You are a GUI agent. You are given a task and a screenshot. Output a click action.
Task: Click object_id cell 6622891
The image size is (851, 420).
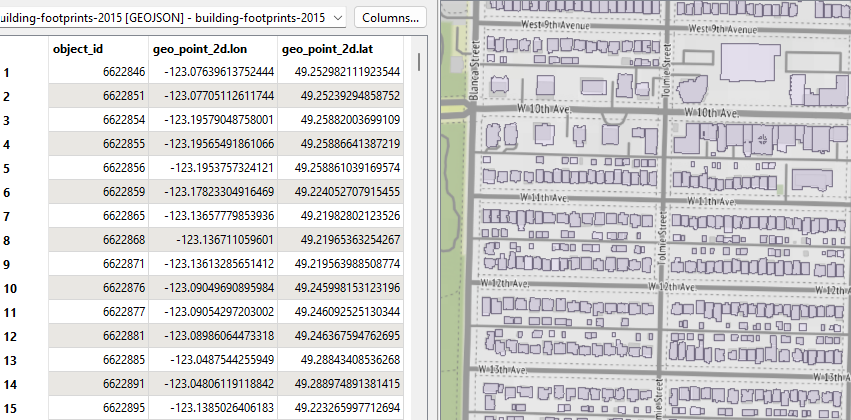coord(98,384)
